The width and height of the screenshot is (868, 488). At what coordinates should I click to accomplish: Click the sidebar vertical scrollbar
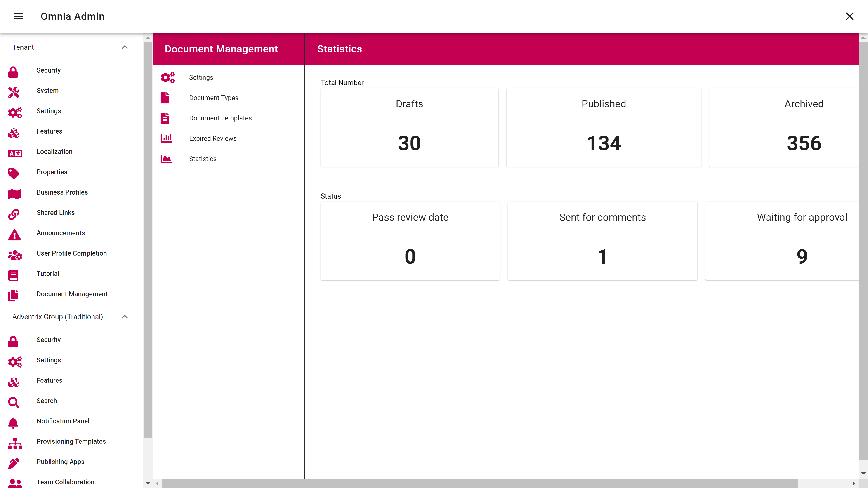click(148, 240)
